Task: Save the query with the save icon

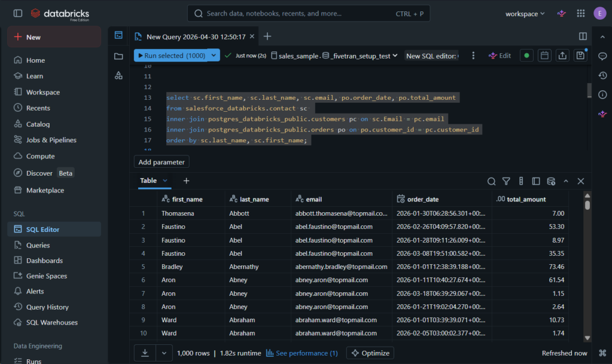Action: [x=580, y=56]
